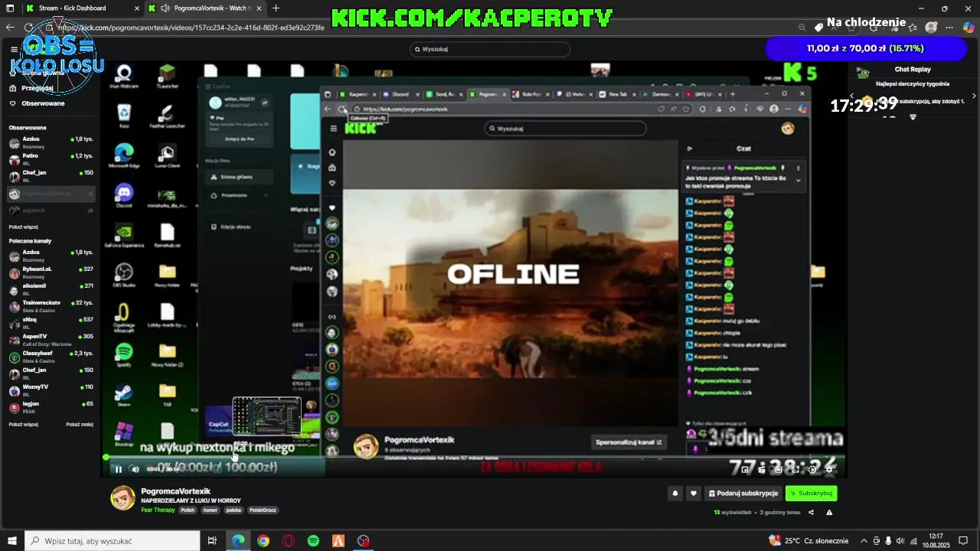Switch to PogromcaVortexik - Watch tab
Screen dimensions: 980x551
point(205,8)
